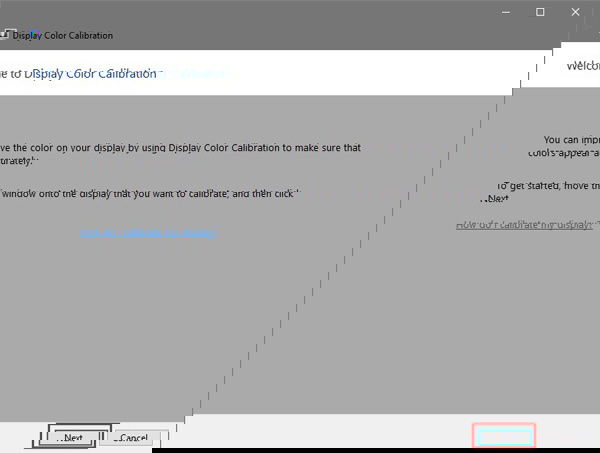Minimize the Display Color Calibration window
Viewport: 600px width, 453px height.
(x=506, y=12)
